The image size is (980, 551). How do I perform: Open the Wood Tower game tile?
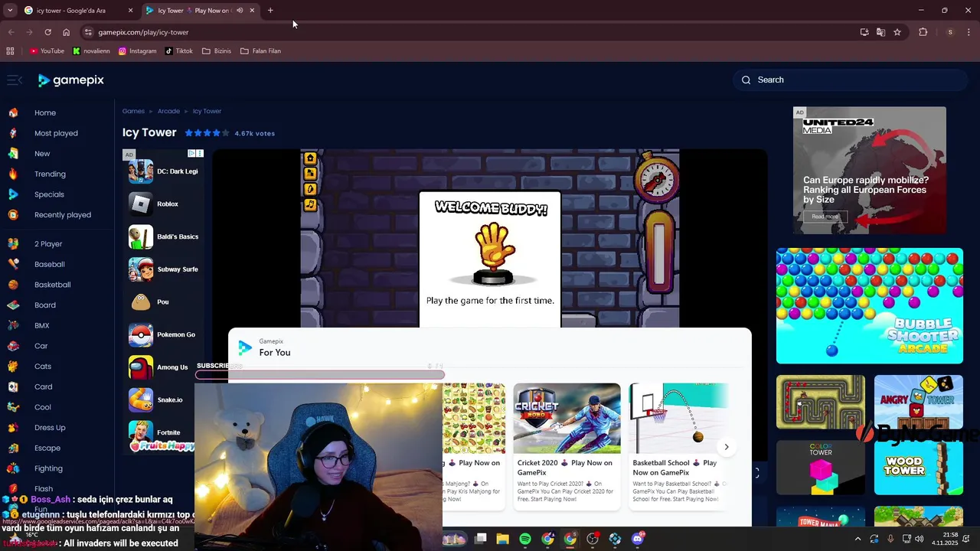(x=919, y=468)
